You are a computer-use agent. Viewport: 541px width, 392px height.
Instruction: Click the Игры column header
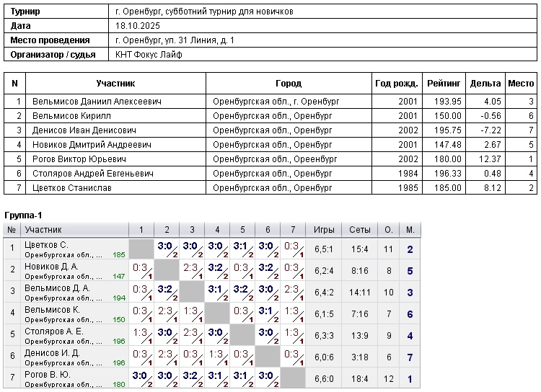tap(324, 230)
